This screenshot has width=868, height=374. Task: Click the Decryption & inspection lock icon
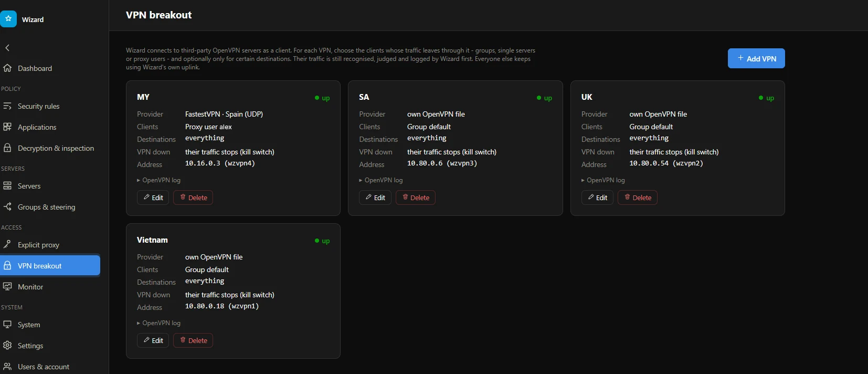[x=7, y=148]
